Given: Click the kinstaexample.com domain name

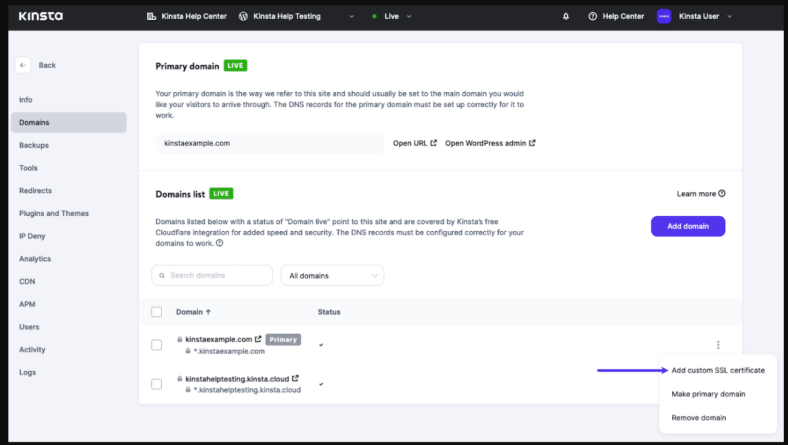Looking at the screenshot, I should click(219, 339).
